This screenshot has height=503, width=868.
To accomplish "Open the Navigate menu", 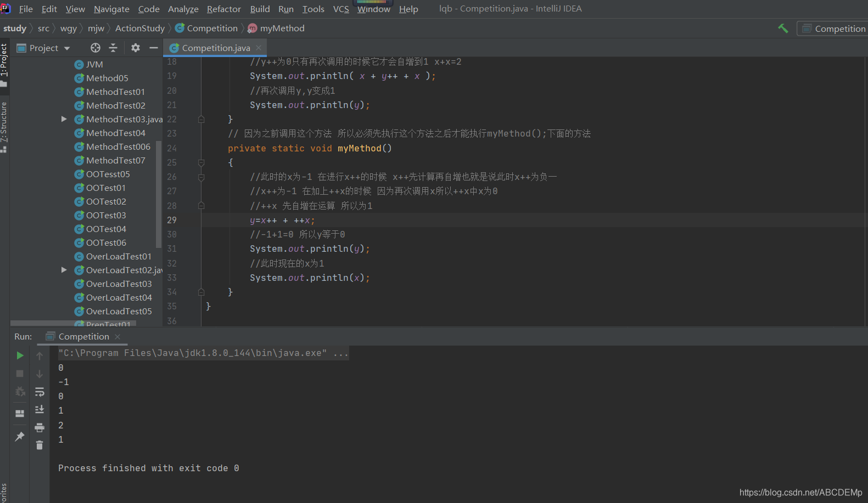I will click(111, 9).
